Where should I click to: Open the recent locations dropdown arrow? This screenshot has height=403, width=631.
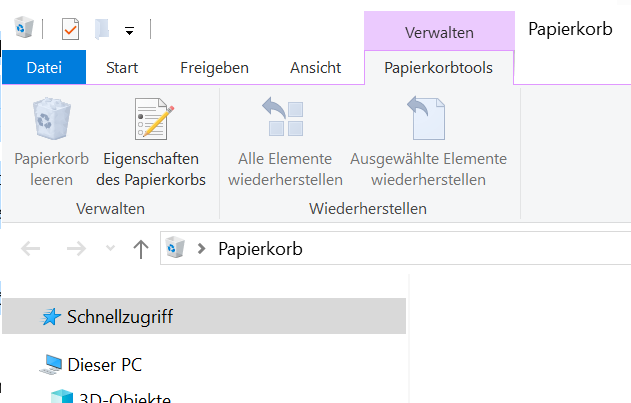pyautogui.click(x=109, y=249)
